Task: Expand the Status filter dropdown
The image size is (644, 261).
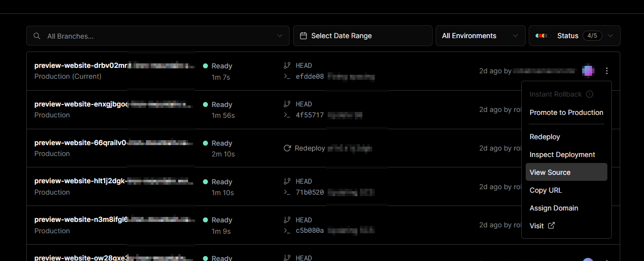Action: [x=610, y=36]
